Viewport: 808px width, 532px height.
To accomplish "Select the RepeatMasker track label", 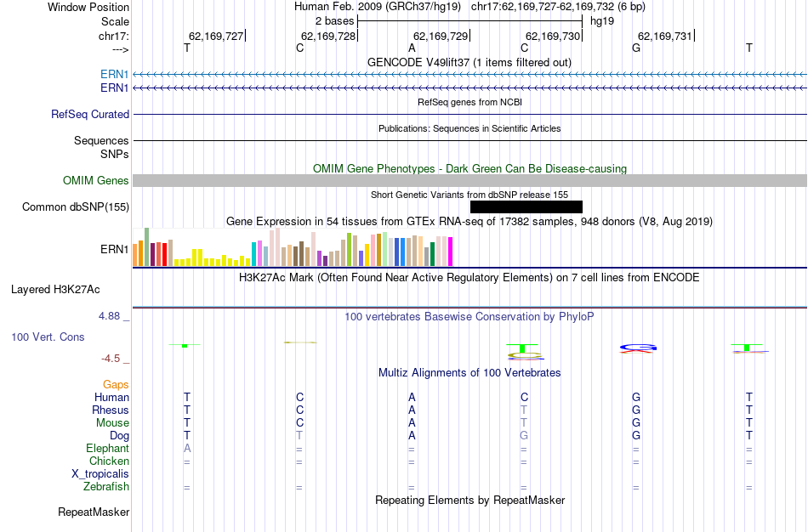I will tap(94, 512).
